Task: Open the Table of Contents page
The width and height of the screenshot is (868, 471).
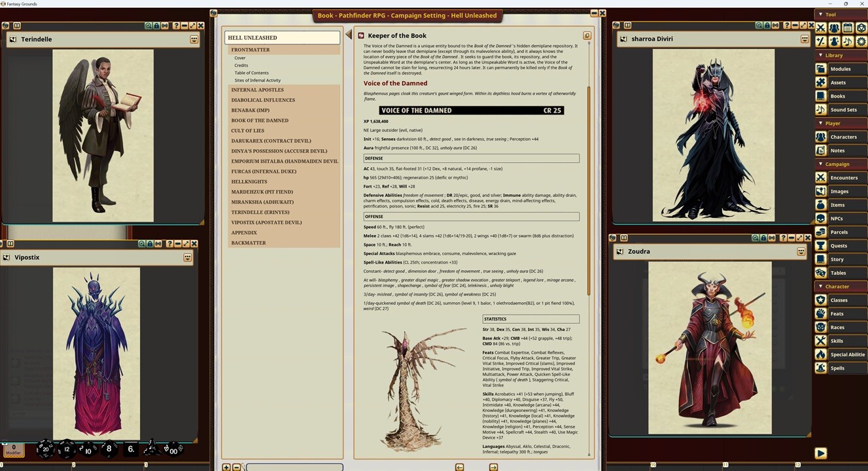Action: (251, 73)
